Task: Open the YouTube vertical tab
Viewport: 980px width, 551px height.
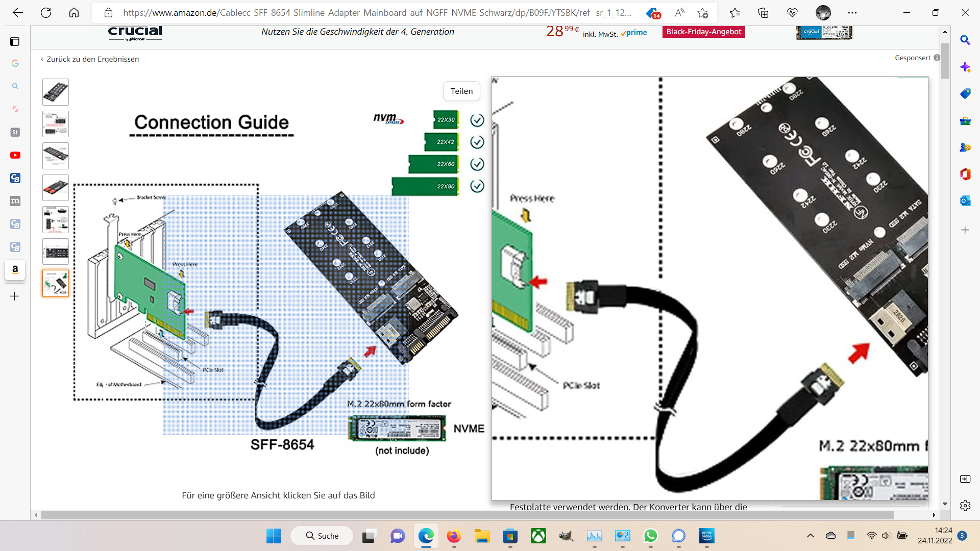Action: [x=15, y=155]
